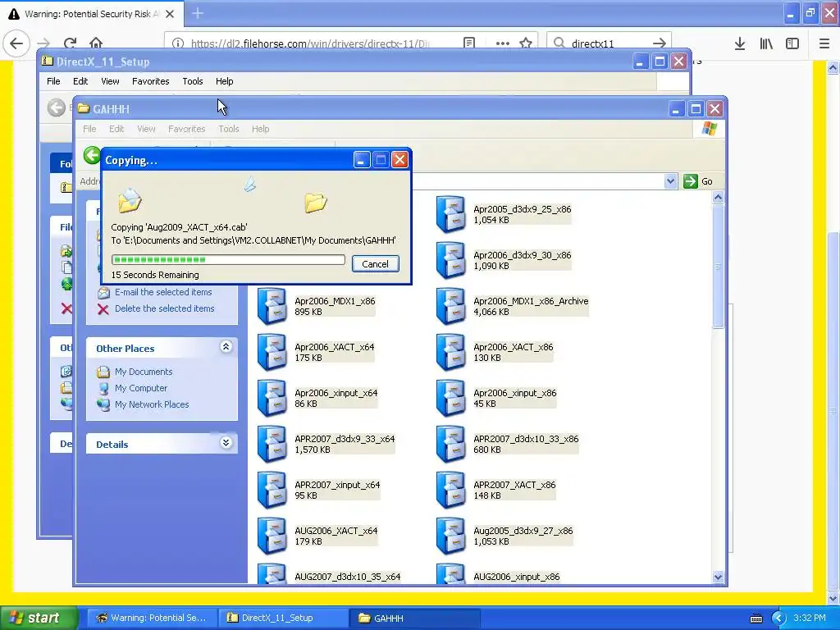The width and height of the screenshot is (840, 630).
Task: Switch to DirectX_11_Setup taskbar button
Action: (281, 619)
